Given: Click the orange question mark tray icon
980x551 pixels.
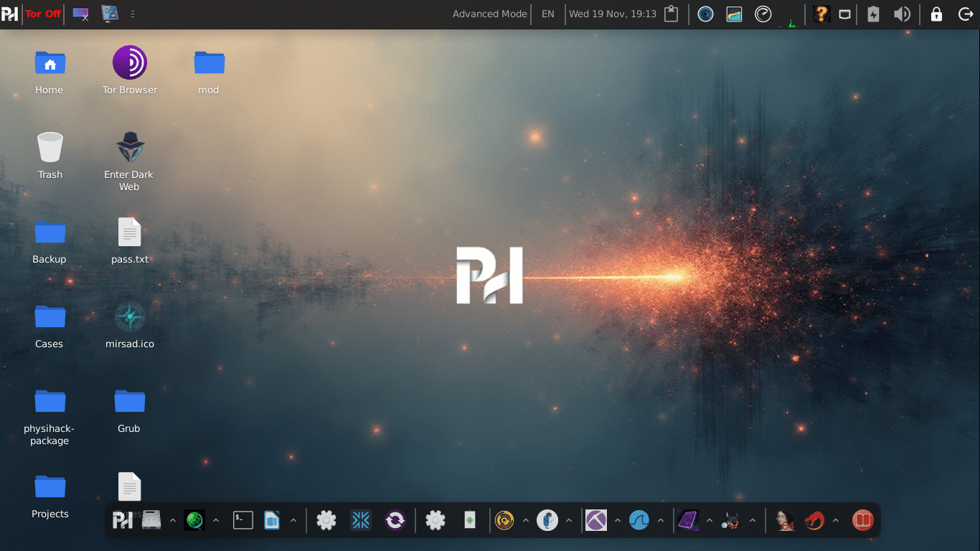Looking at the screenshot, I should coord(820,14).
